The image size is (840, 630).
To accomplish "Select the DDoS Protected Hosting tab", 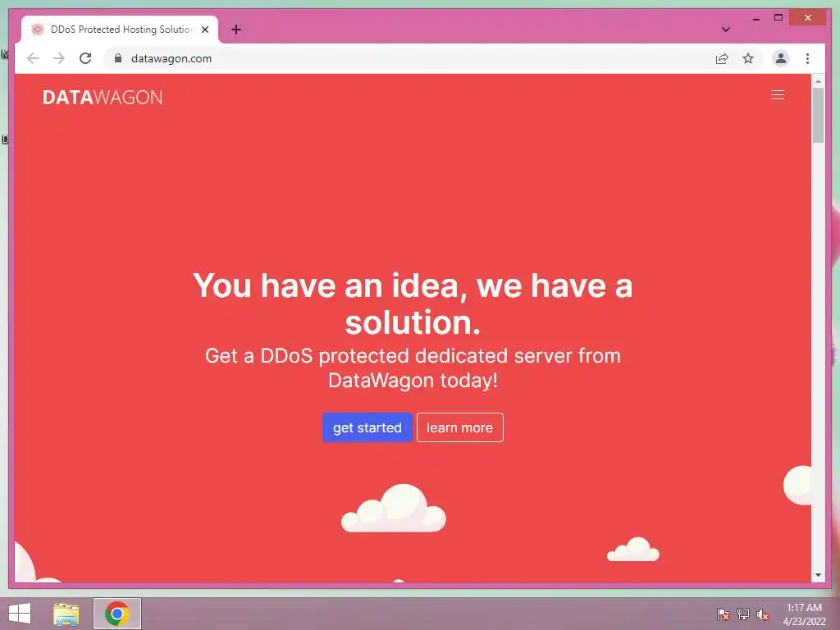I will [x=119, y=30].
